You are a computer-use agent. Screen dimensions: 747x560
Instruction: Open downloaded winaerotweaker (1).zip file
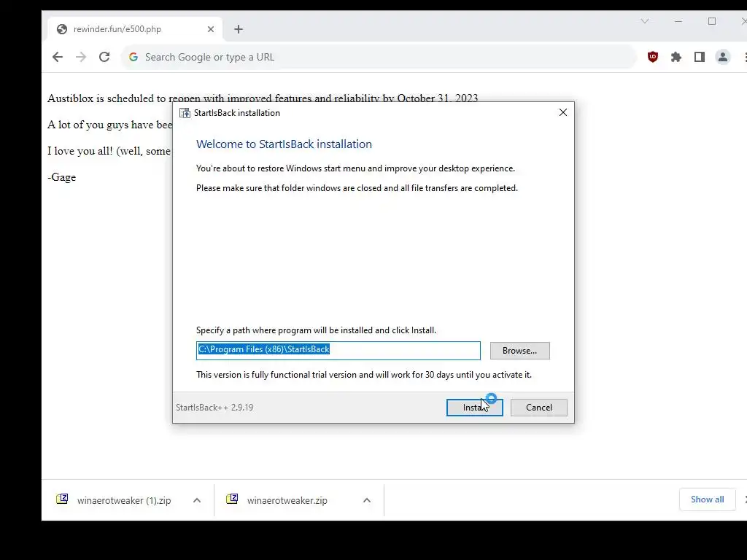124,500
